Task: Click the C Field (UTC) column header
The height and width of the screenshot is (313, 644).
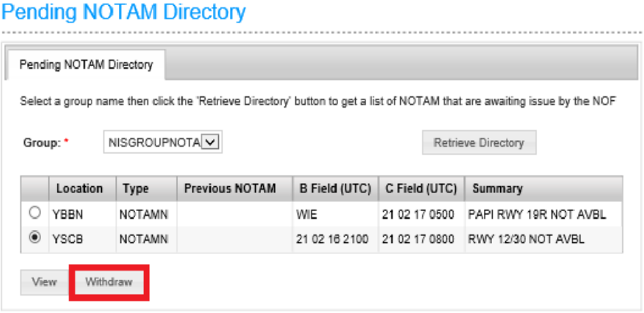Action: [422, 188]
